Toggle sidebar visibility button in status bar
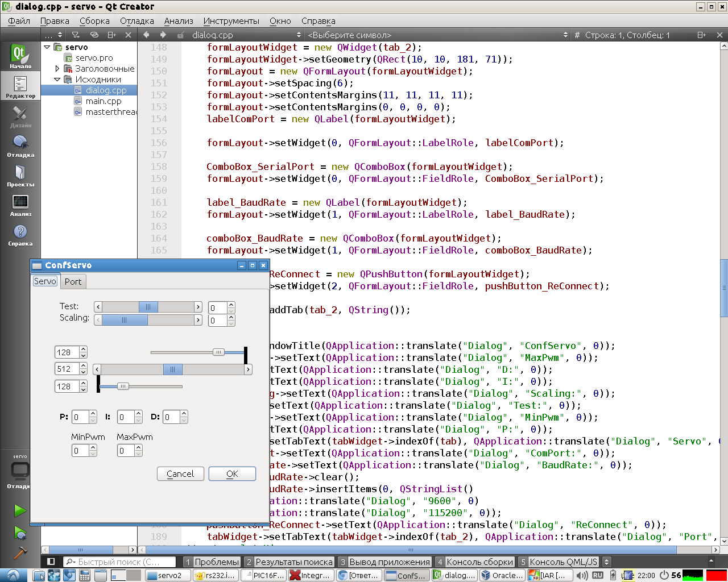Viewport: 728px width, 582px height. pos(51,562)
